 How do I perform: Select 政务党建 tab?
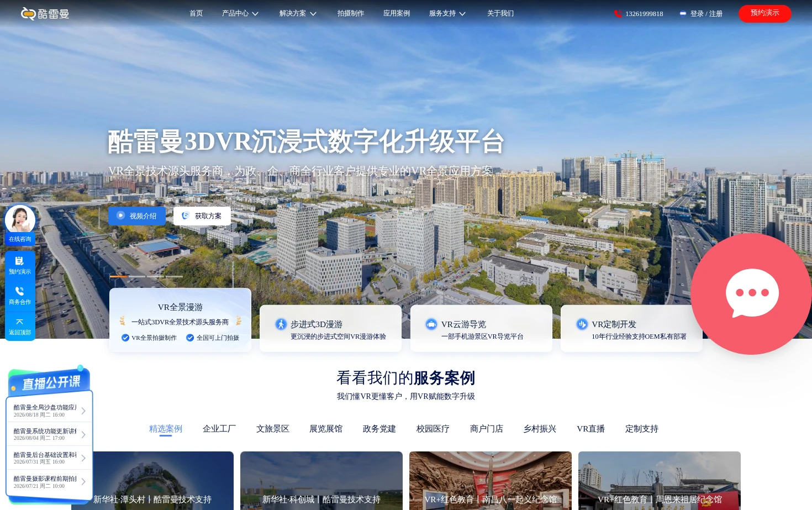pos(379,429)
